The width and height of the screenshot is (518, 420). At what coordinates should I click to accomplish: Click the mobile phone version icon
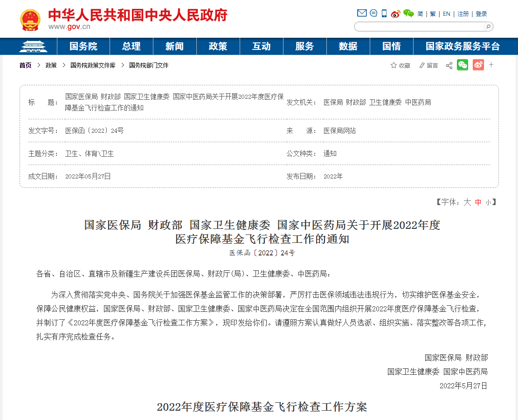click(384, 13)
